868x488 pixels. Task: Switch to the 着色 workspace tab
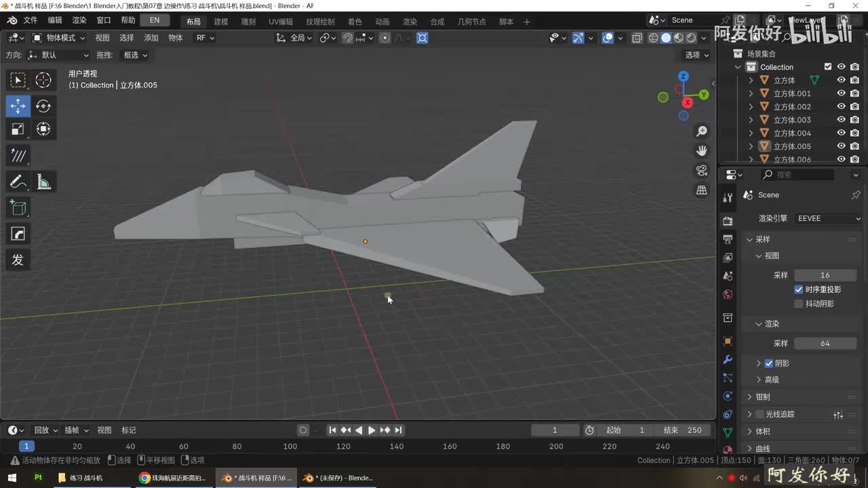pos(355,22)
